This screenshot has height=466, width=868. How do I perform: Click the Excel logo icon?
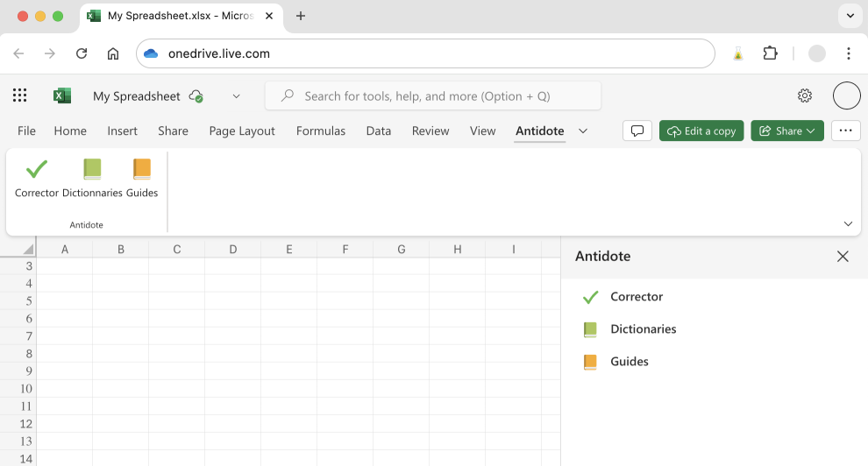(62, 96)
